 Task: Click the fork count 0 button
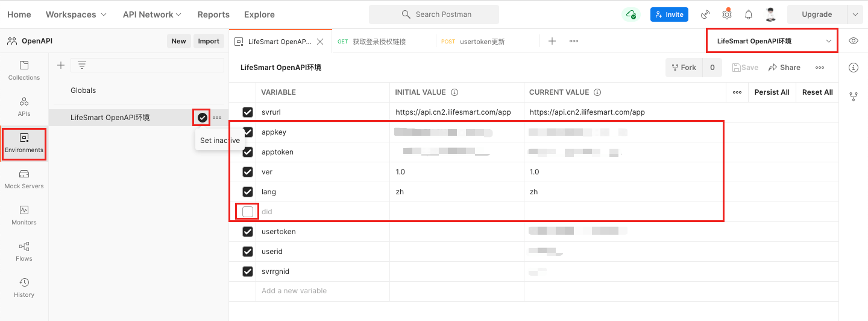pos(712,68)
